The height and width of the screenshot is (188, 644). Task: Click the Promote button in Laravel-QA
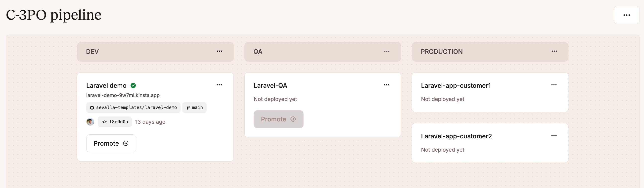(x=278, y=119)
